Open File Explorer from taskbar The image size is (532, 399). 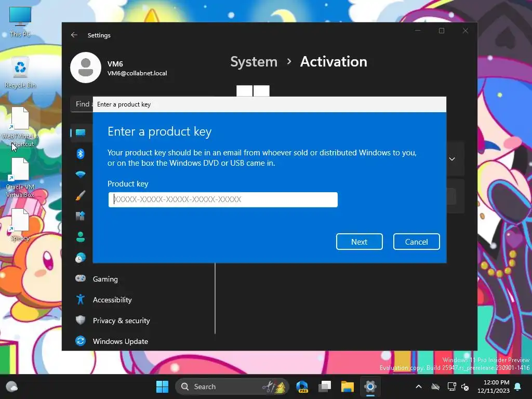(348, 387)
